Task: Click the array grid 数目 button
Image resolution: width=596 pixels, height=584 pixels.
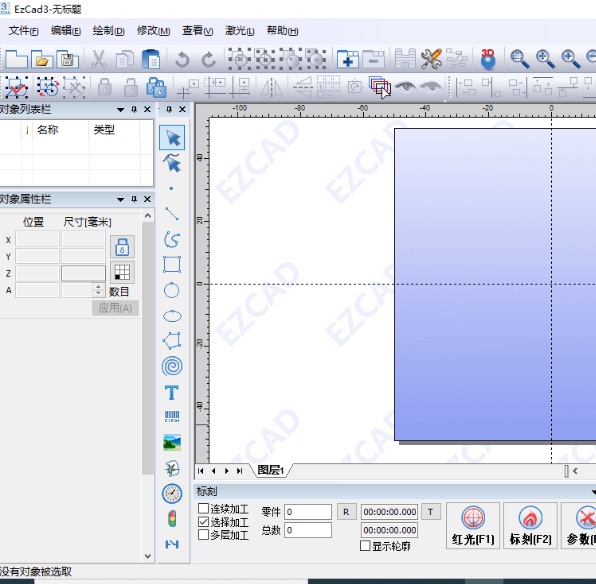Action: click(122, 272)
